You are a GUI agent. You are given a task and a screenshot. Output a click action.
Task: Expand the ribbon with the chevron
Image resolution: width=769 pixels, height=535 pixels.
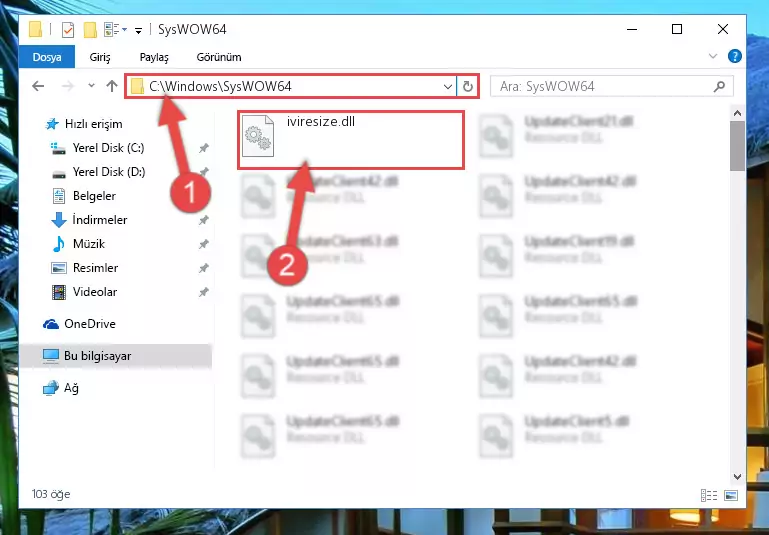[713, 56]
